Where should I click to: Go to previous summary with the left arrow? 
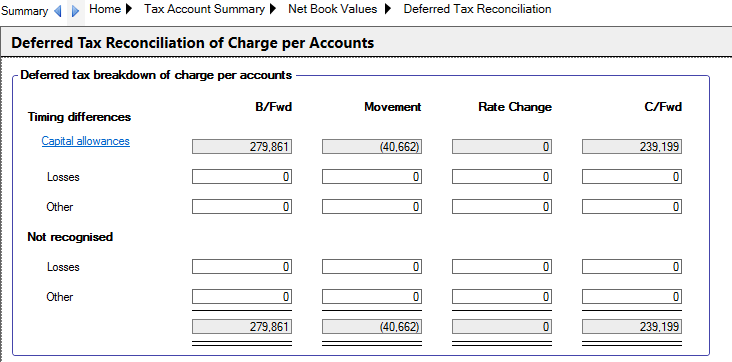pyautogui.click(x=58, y=11)
